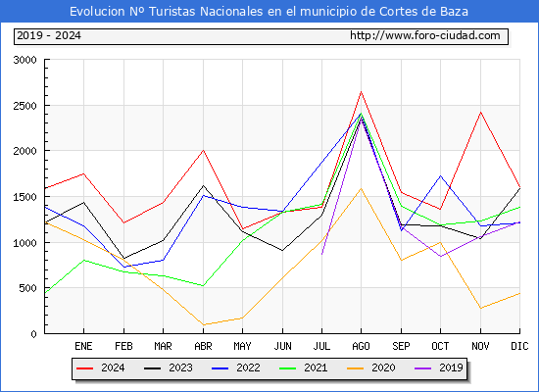This screenshot has height=392, width=539.
Task: Click the ENE month axis label
Action: pyautogui.click(x=83, y=346)
